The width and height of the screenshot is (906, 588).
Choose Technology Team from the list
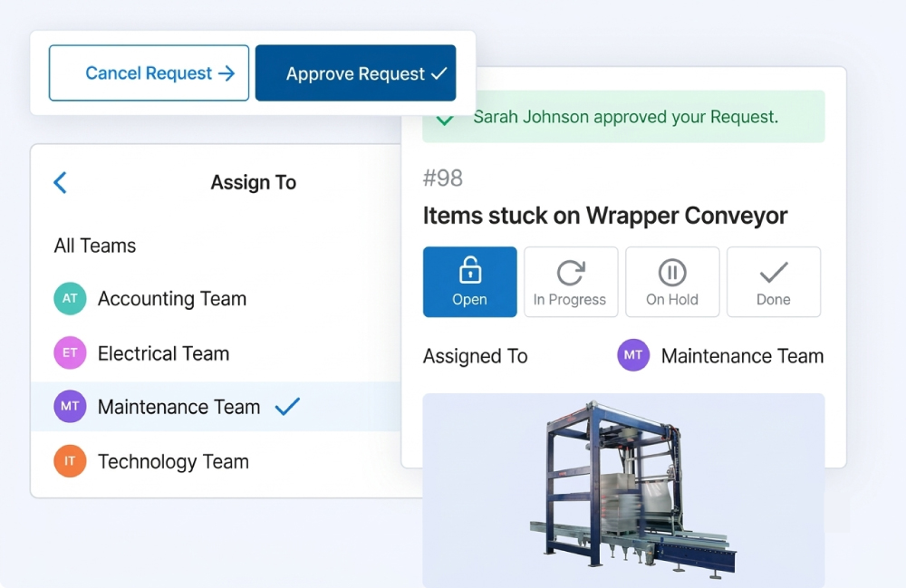[173, 461]
